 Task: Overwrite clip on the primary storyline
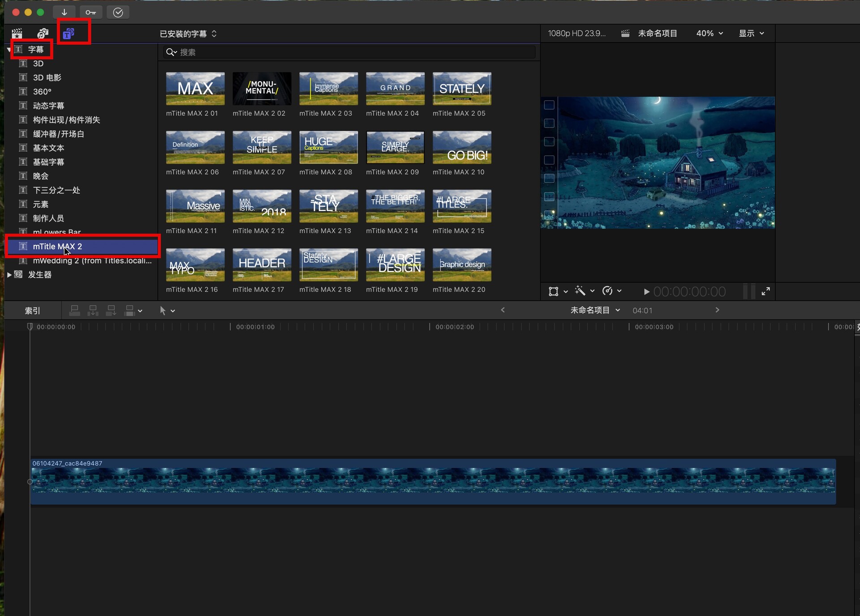pos(129,310)
